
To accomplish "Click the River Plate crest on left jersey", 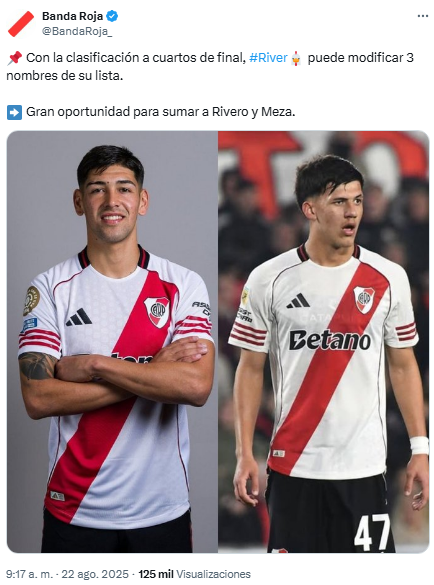I will pos(157,312).
